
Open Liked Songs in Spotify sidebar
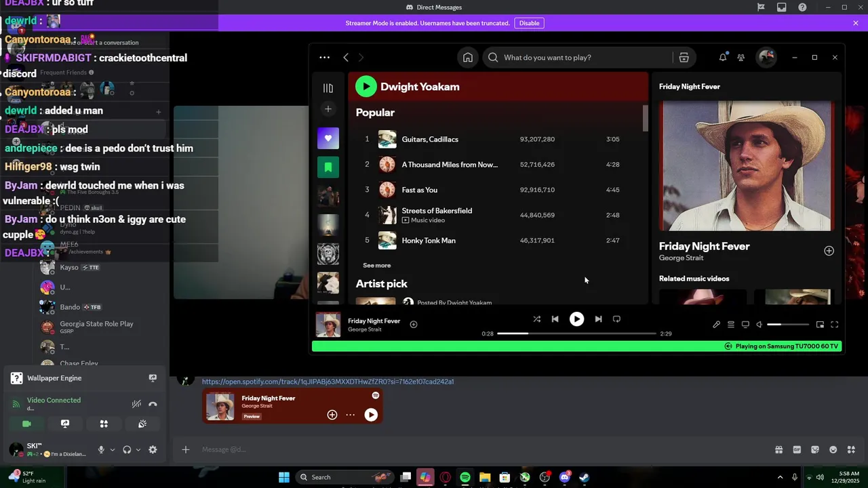tap(328, 138)
